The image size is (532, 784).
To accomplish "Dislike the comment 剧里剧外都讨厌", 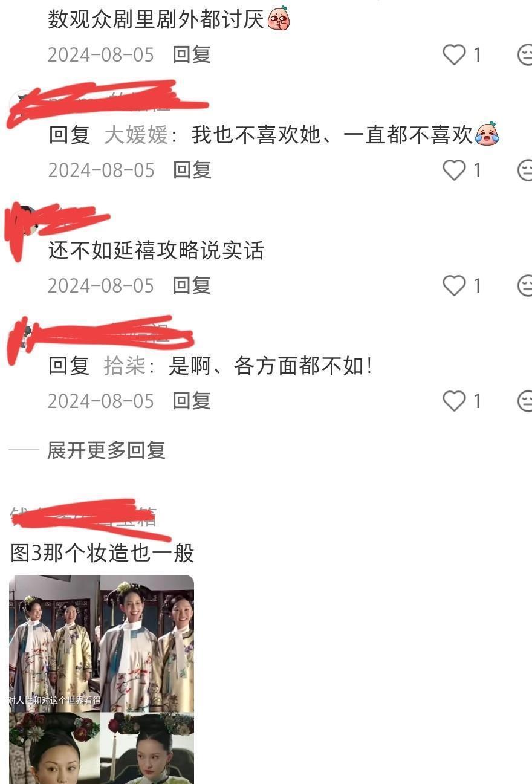I will (525, 55).
